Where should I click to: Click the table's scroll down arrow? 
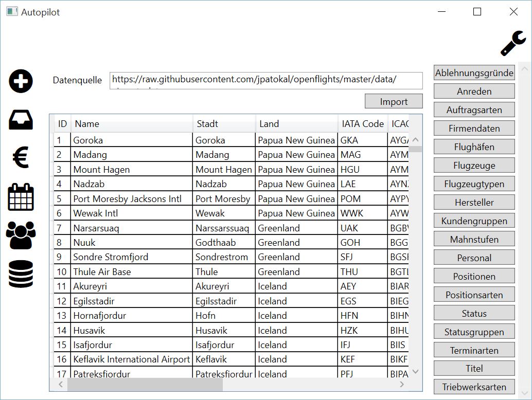pos(415,372)
